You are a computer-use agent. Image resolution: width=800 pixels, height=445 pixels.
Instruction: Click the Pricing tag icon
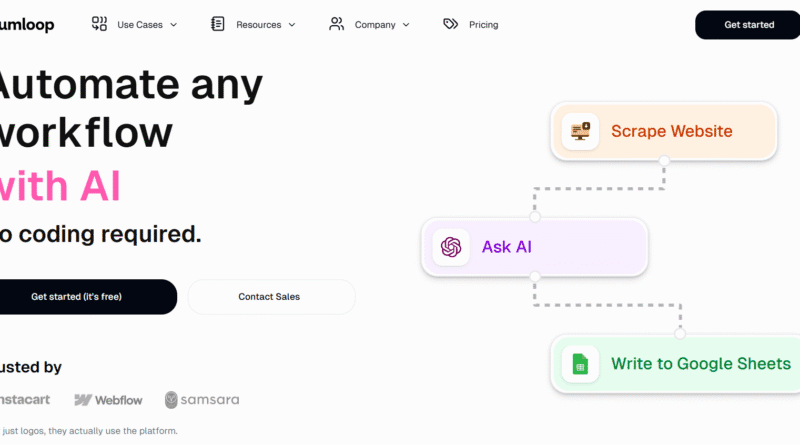coord(451,24)
